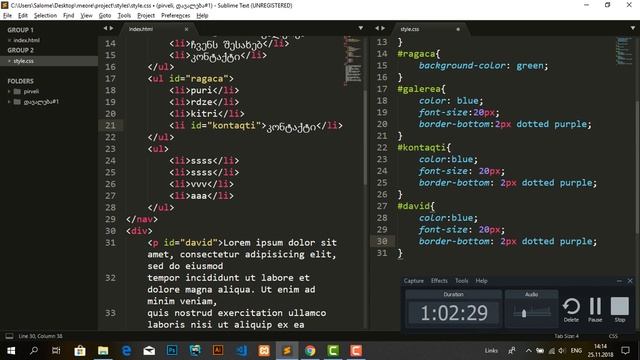
Task: Open Windows search from taskbar
Action: pos(34,351)
